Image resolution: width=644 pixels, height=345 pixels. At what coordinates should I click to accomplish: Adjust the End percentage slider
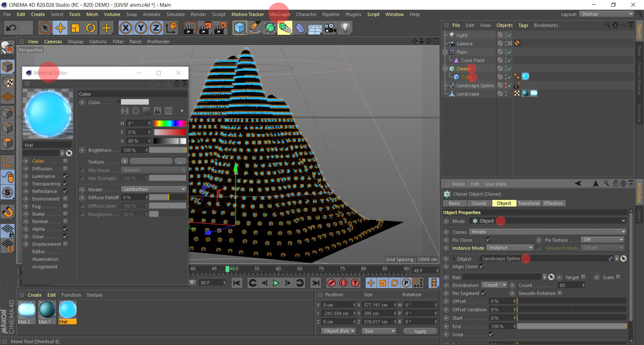pos(572,326)
